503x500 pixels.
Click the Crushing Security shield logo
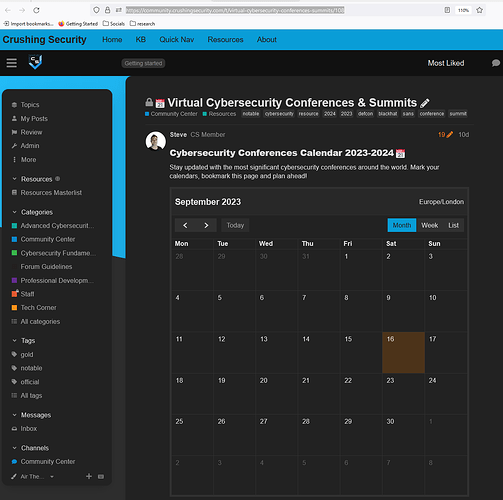(x=35, y=62)
